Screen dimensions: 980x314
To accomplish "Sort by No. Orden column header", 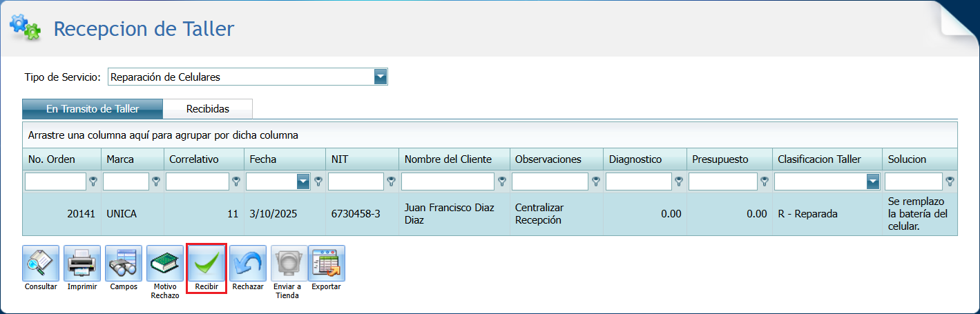I will coord(62,159).
